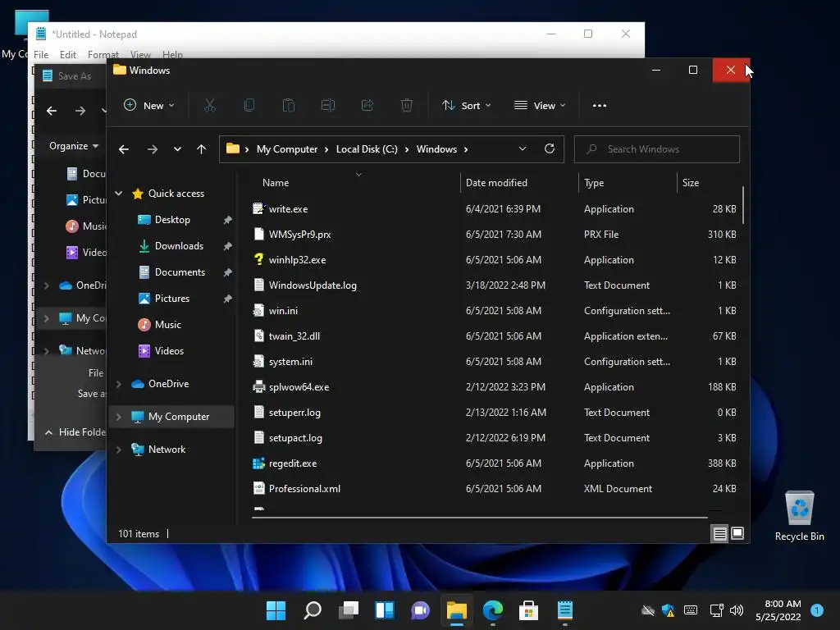Sort by Type column header

click(x=594, y=183)
